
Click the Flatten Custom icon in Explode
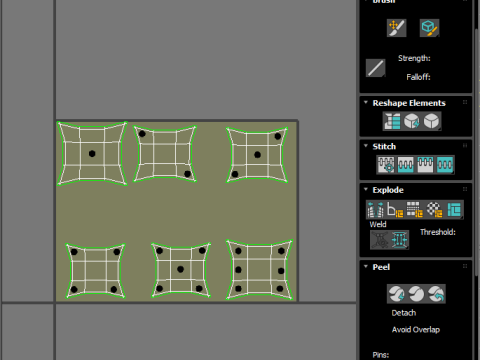[x=454, y=210]
